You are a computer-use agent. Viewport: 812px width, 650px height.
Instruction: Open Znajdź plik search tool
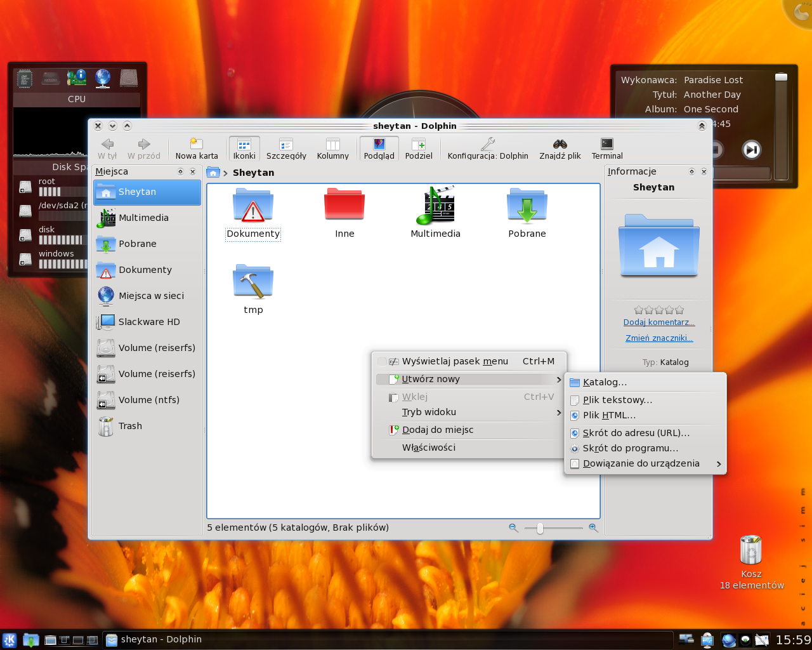click(560, 149)
